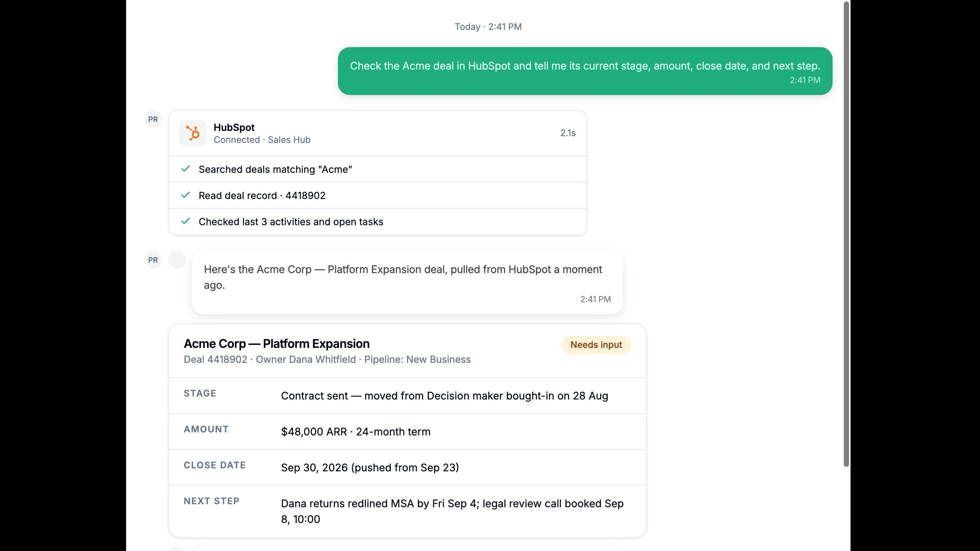Image resolution: width=980 pixels, height=551 pixels.
Task: Click the 2:41 PM timestamp in green bubble
Action: point(805,80)
